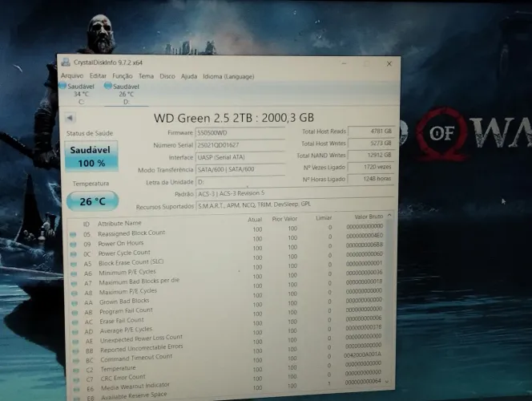This screenshot has width=532, height=401.
Task: Open the Função menu
Action: [x=123, y=76]
